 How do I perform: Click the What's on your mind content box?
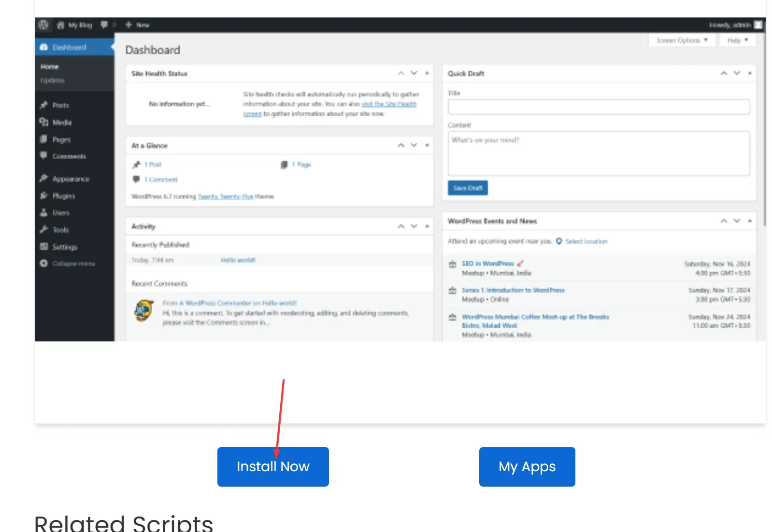tap(599, 153)
